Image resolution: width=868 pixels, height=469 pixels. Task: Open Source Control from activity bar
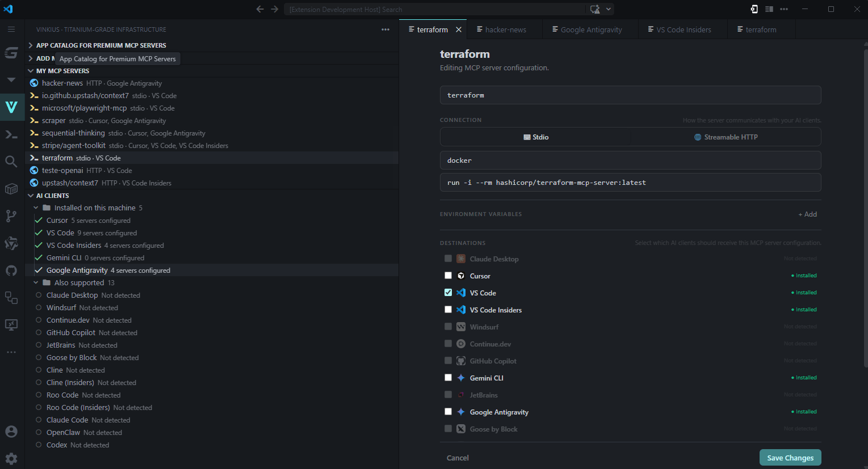(11, 216)
